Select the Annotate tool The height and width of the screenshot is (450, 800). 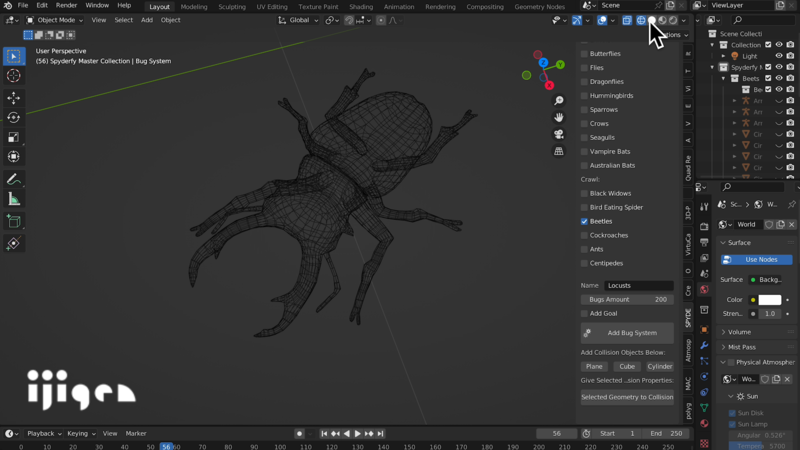(x=14, y=179)
